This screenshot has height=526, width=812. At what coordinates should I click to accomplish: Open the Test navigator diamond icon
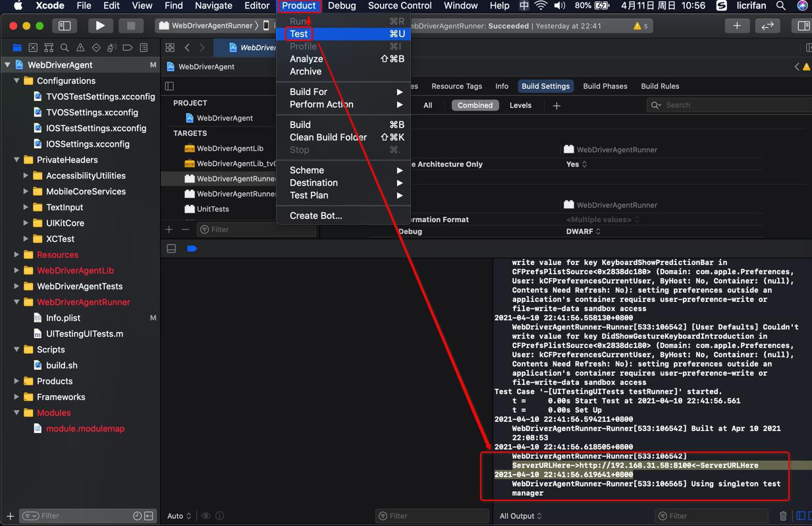[96, 47]
